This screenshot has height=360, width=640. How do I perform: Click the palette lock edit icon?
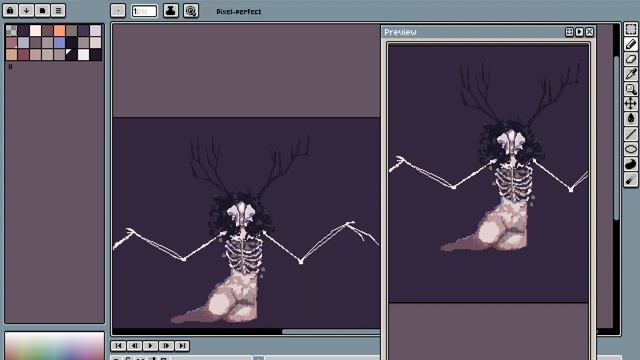(x=10, y=10)
